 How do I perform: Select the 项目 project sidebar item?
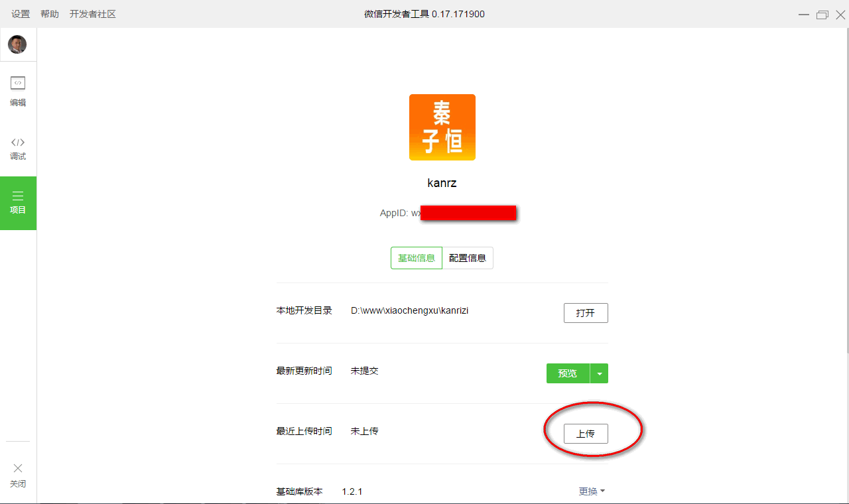pos(18,203)
